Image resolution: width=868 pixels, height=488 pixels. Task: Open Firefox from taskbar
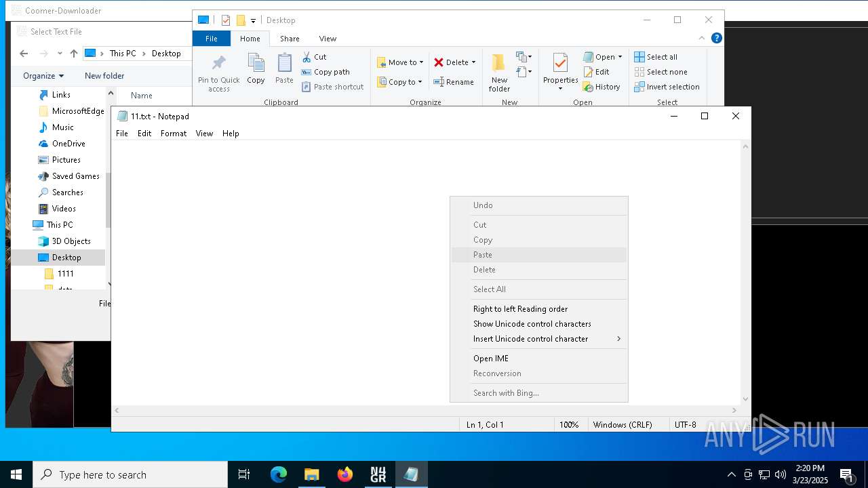click(345, 474)
